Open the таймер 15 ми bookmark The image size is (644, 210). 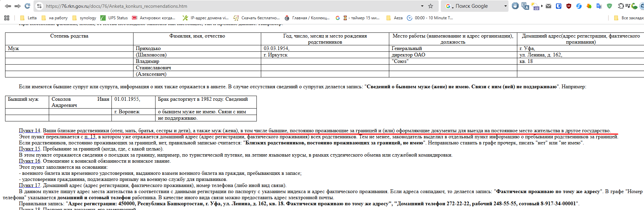(x=357, y=18)
